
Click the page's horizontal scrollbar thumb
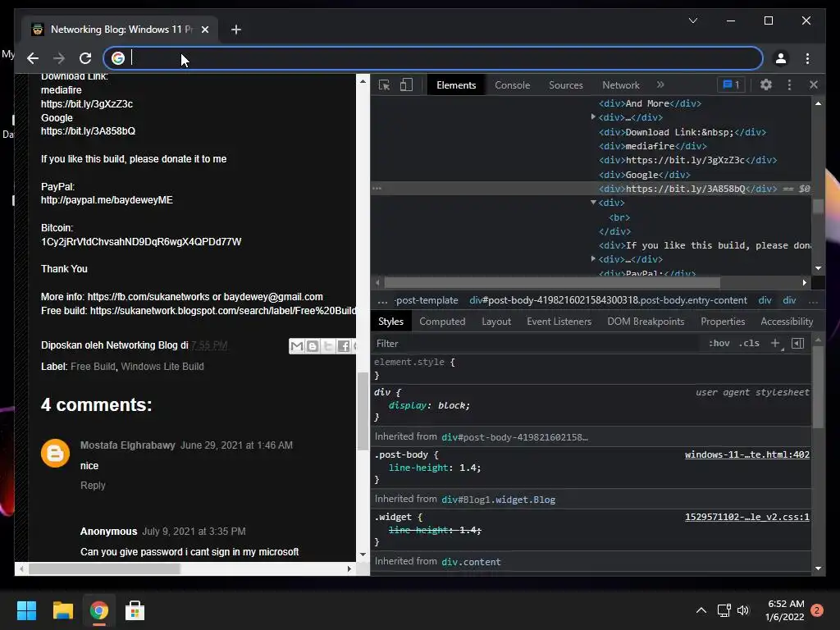click(x=104, y=568)
